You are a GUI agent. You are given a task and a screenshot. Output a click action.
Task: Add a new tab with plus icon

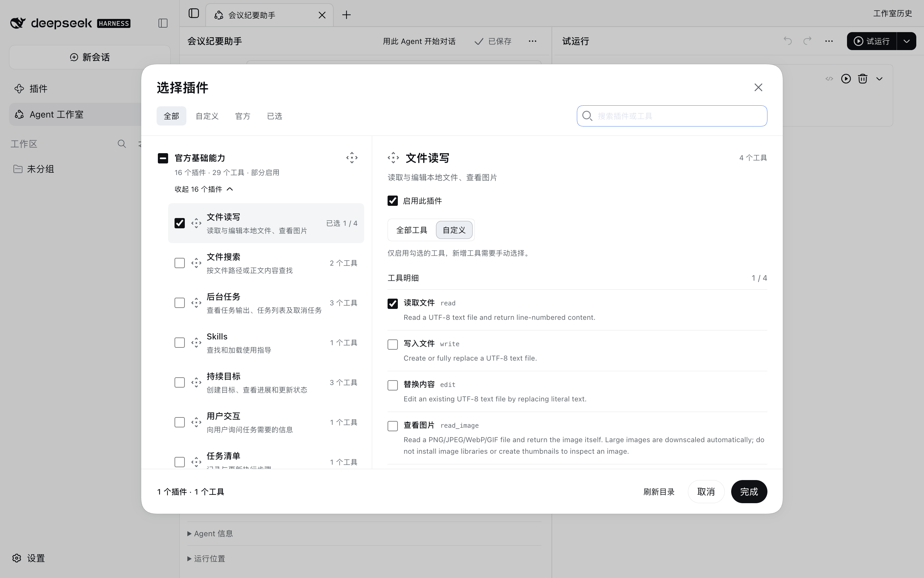346,15
